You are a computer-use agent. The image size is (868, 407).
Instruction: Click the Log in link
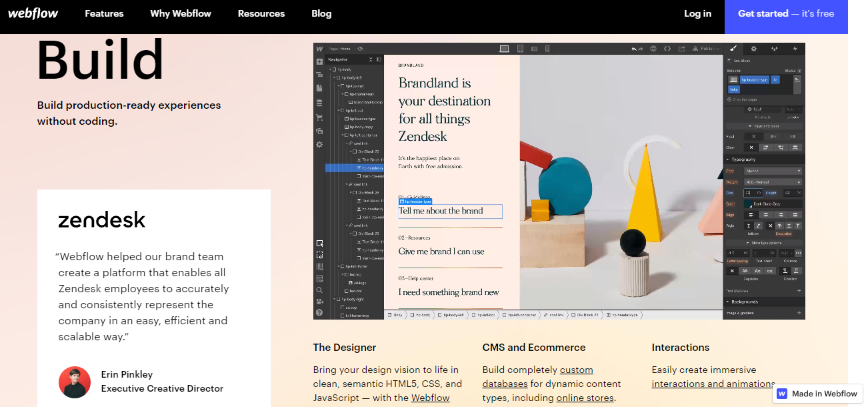click(697, 13)
